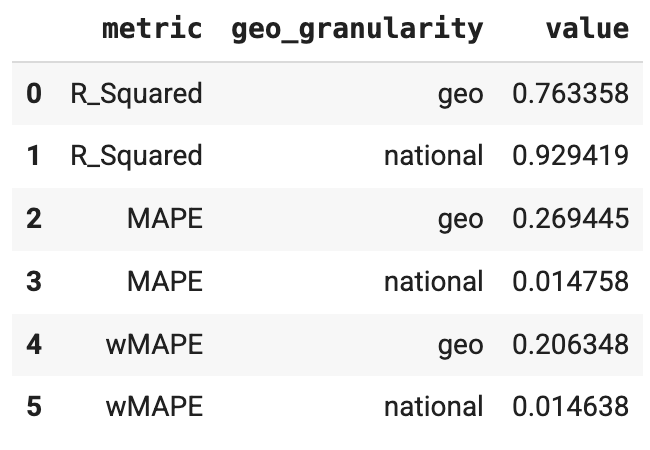Click the MAPE cell in row 2
This screenshot has width=650, height=450.
click(x=164, y=219)
